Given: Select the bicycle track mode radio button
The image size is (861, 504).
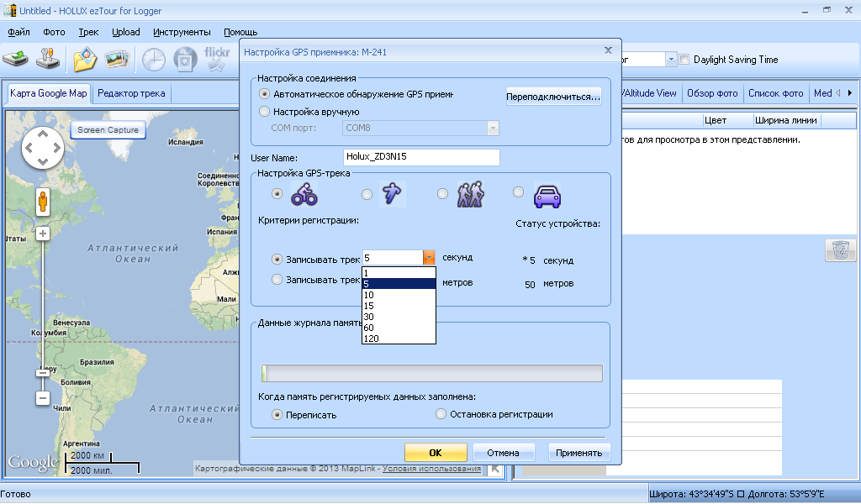Looking at the screenshot, I should [277, 193].
